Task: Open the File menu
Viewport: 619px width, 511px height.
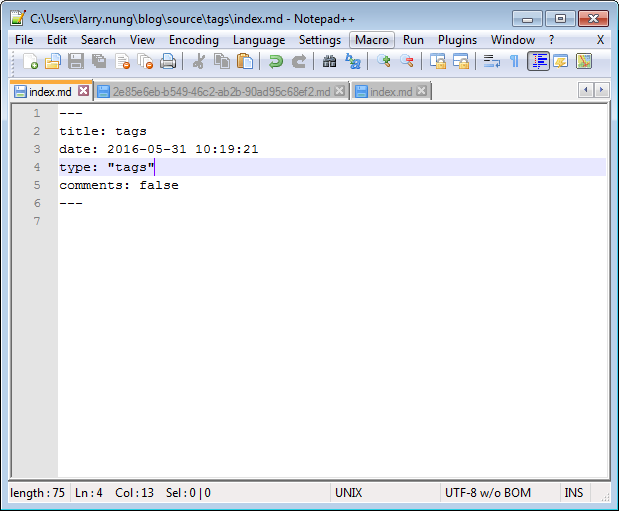Action: 24,40
